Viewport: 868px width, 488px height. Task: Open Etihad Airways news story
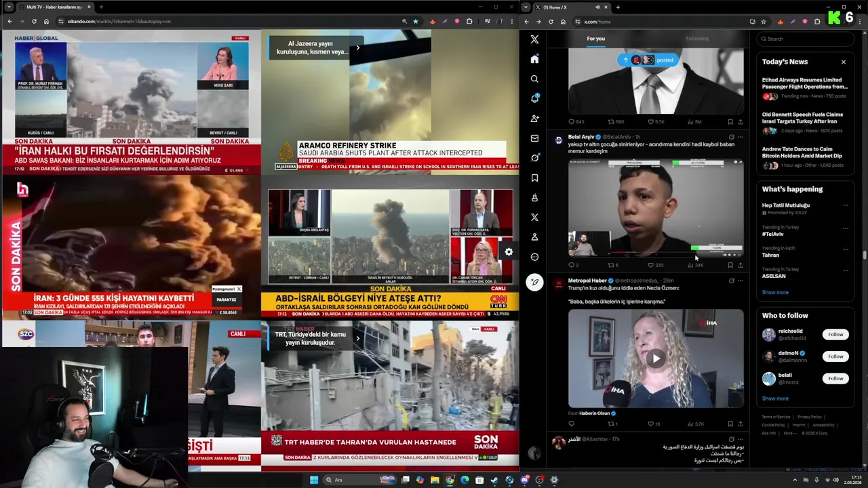(805, 88)
